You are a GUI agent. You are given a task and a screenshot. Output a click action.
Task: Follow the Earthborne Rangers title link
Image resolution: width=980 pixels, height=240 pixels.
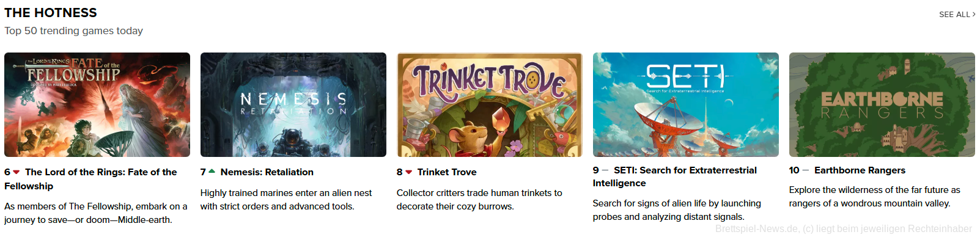coord(860,170)
